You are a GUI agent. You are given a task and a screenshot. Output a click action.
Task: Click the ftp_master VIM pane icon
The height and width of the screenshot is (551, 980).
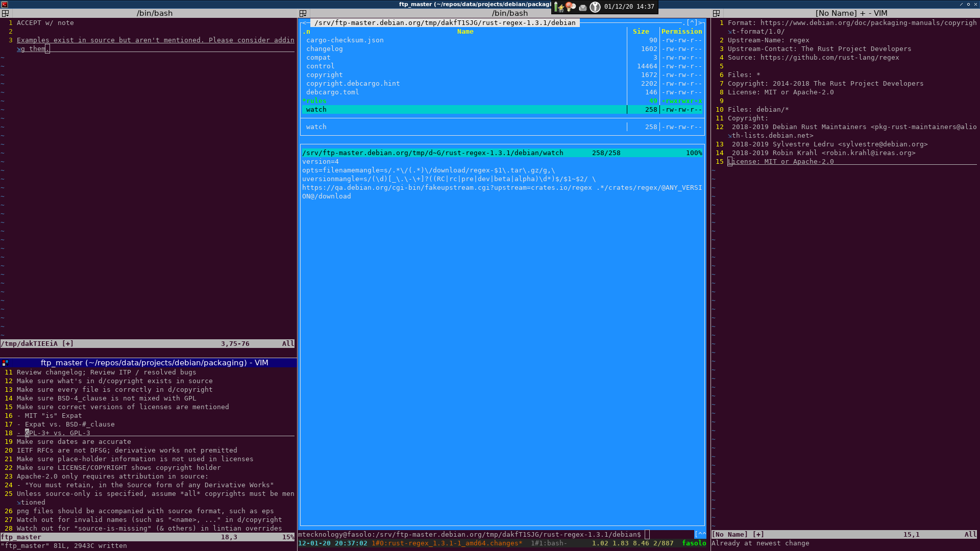pyautogui.click(x=5, y=363)
